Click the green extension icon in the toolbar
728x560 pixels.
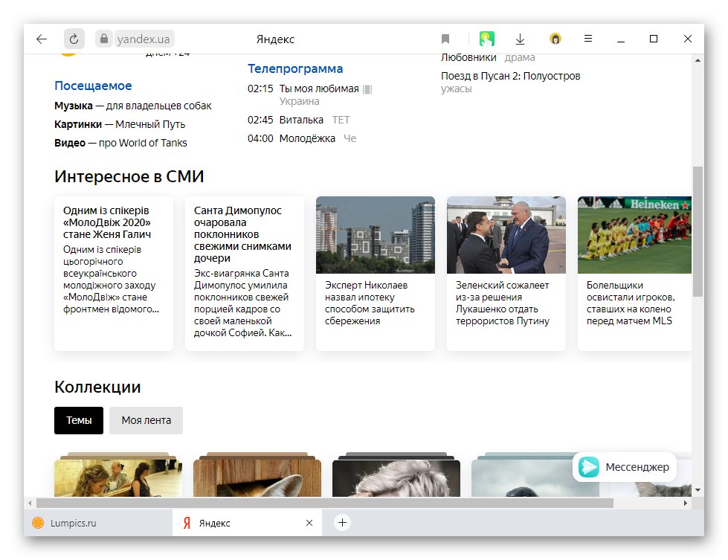487,38
